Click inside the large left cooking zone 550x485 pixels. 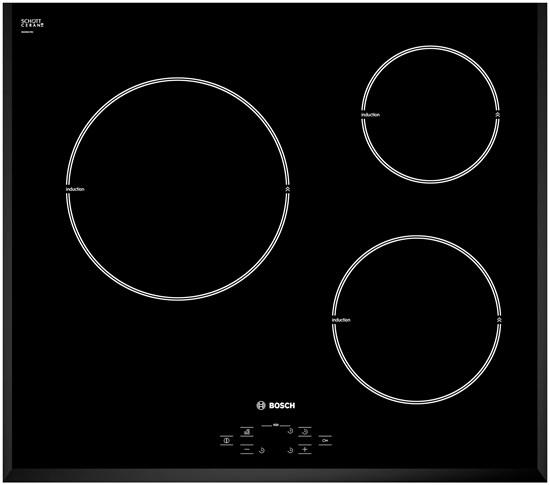[x=177, y=189]
